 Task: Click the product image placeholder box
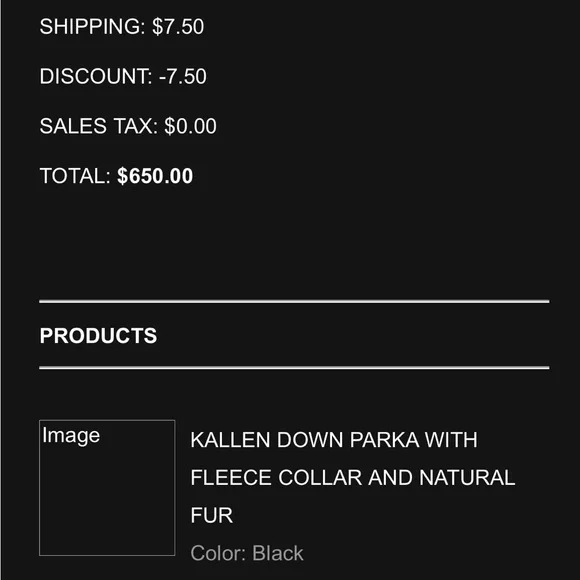107,488
